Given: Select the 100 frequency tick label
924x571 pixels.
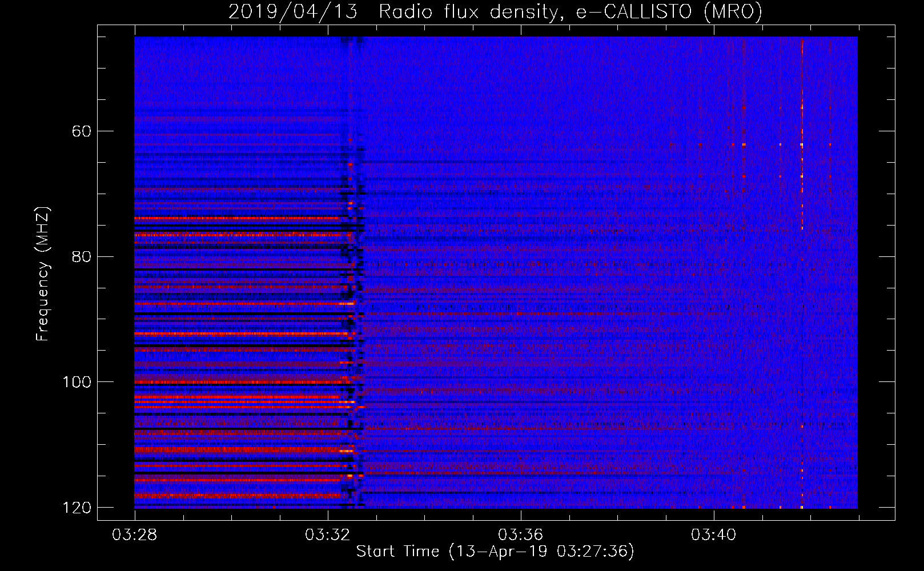Looking at the screenshot, I should pos(77,382).
